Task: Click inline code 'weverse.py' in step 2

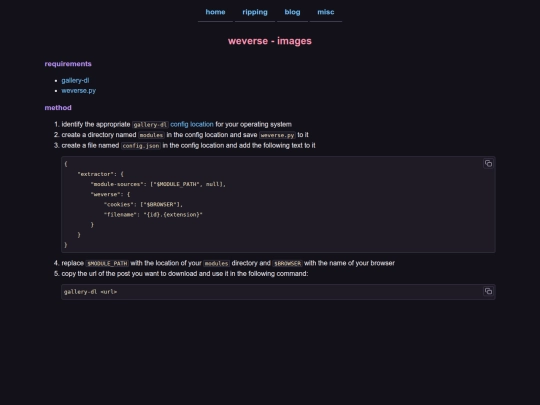Action: coord(277,135)
